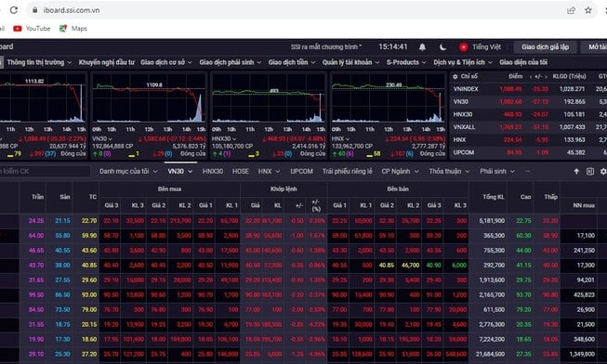Select the VNXALL row in index table
The height and width of the screenshot is (364, 607).
click(x=528, y=127)
